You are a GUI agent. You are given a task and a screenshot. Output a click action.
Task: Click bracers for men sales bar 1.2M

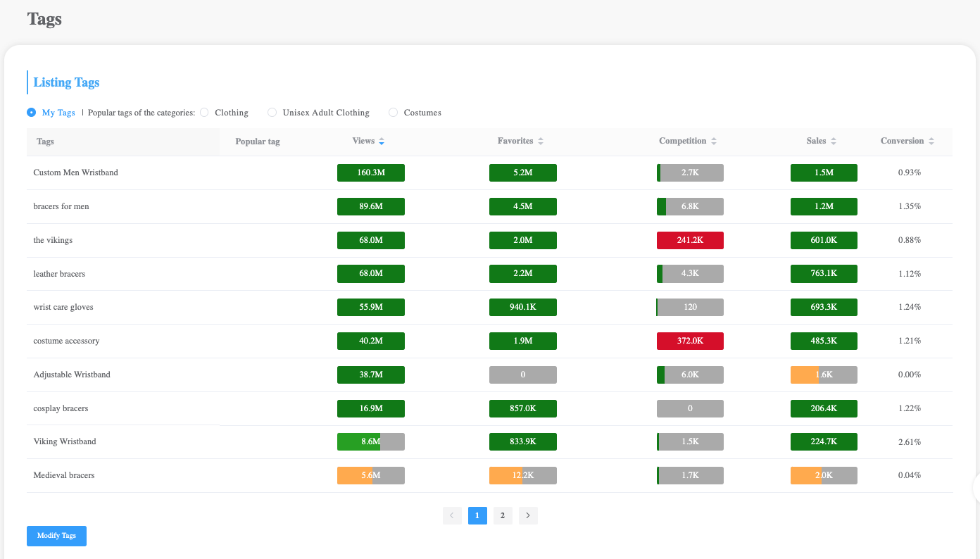click(x=824, y=206)
